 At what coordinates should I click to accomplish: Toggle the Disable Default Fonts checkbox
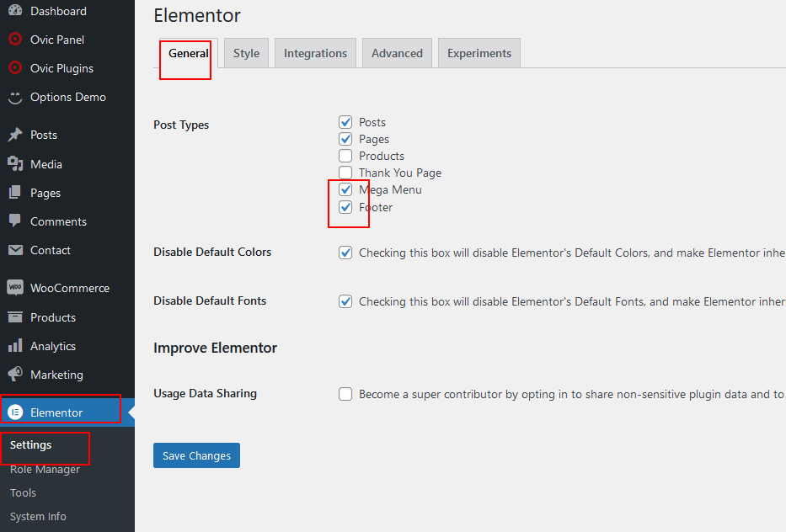(x=345, y=301)
